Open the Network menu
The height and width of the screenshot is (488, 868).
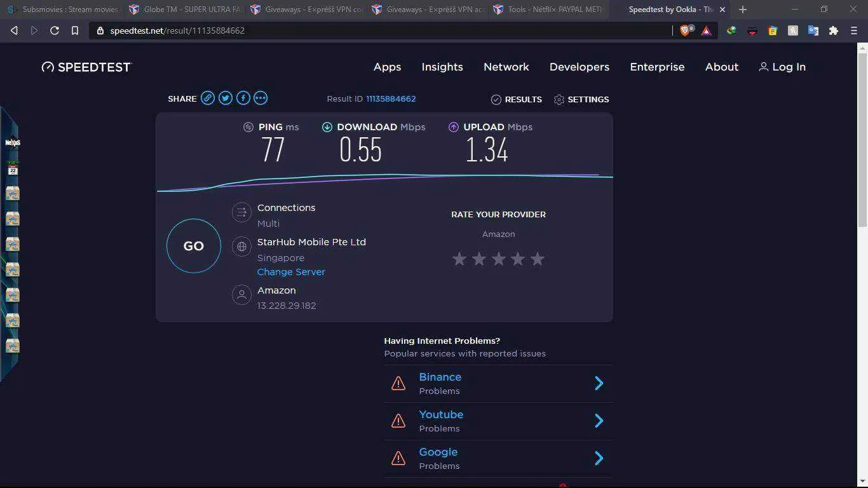click(x=506, y=67)
